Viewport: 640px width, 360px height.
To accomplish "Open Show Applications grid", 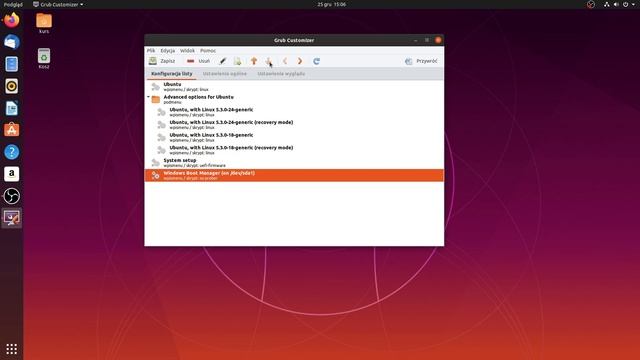I will pos(11,349).
